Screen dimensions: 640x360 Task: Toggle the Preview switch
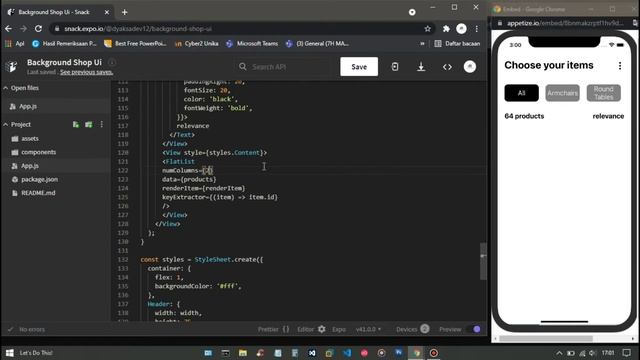tap(475, 329)
